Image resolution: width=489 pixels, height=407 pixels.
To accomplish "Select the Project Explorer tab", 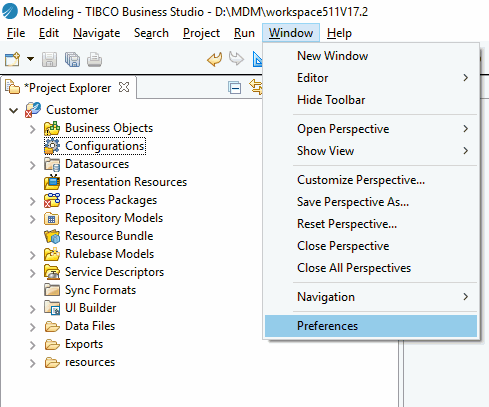I will tap(68, 88).
